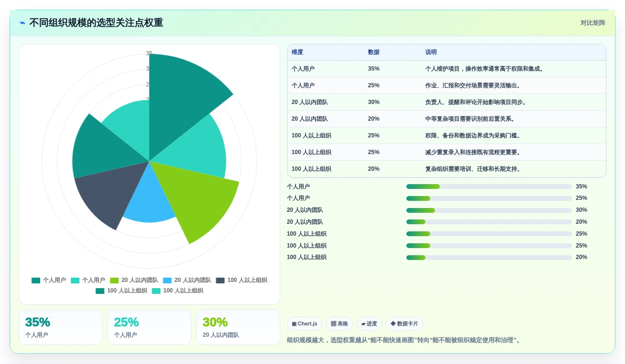Click the 维度 column header
This screenshot has width=625, height=364.
tap(297, 52)
